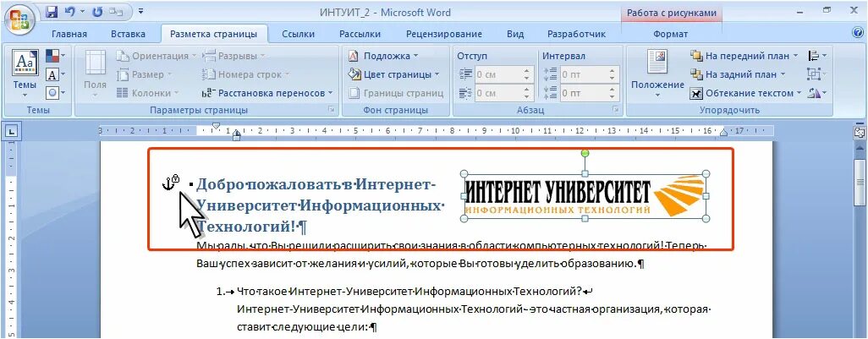Open the Обтекание текстом wrapping menu
The image size is (868, 339).
point(745,93)
